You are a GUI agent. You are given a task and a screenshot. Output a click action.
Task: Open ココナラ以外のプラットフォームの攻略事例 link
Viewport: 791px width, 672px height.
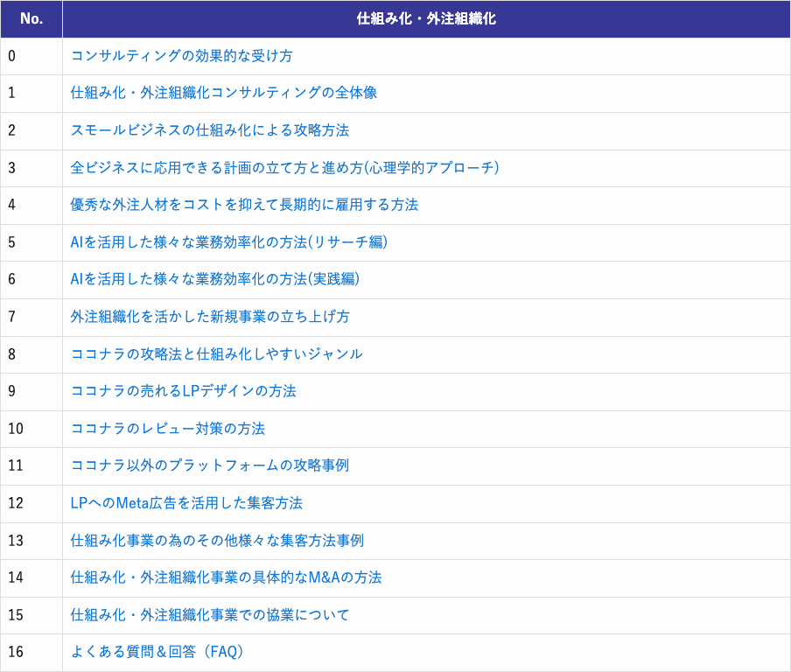[209, 465]
